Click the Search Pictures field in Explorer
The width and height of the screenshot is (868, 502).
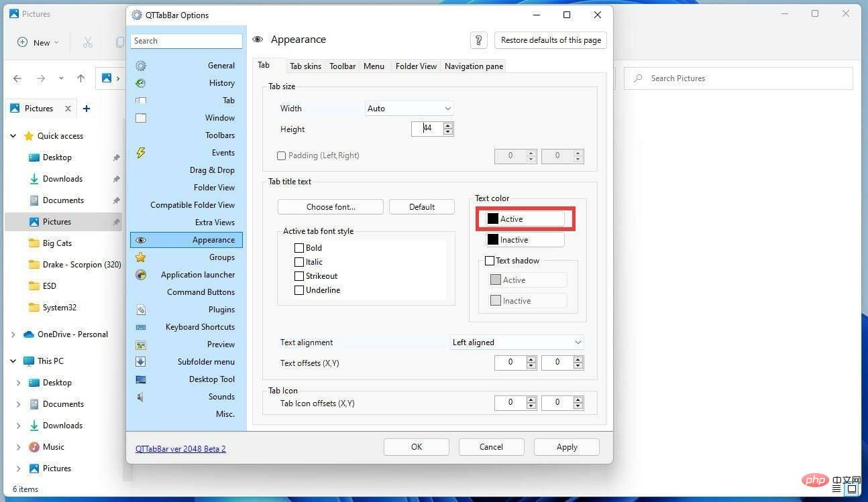tap(739, 78)
